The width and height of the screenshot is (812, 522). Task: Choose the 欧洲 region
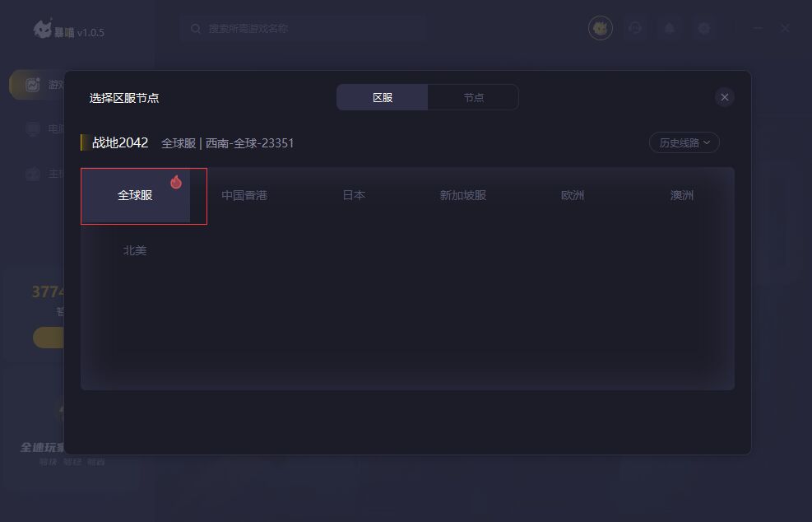573,195
